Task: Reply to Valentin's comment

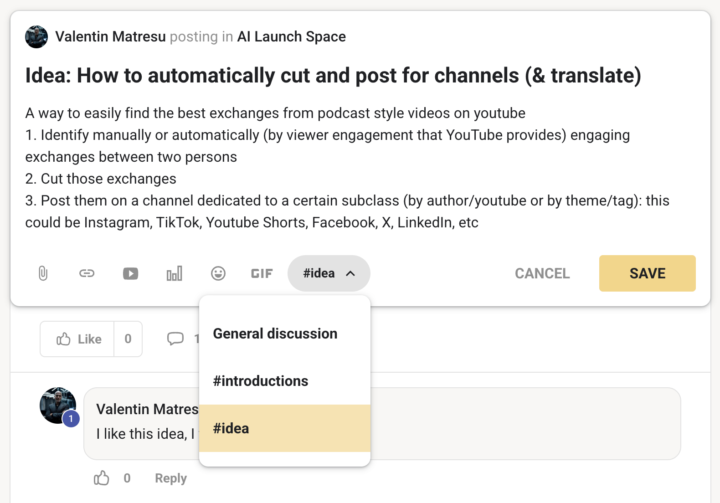Action: tap(171, 478)
